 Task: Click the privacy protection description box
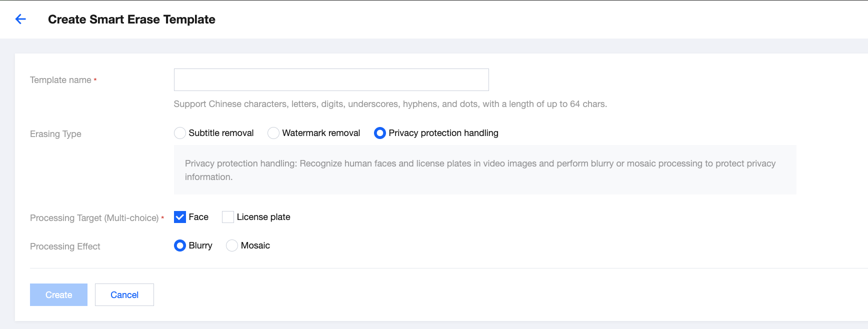(x=484, y=170)
